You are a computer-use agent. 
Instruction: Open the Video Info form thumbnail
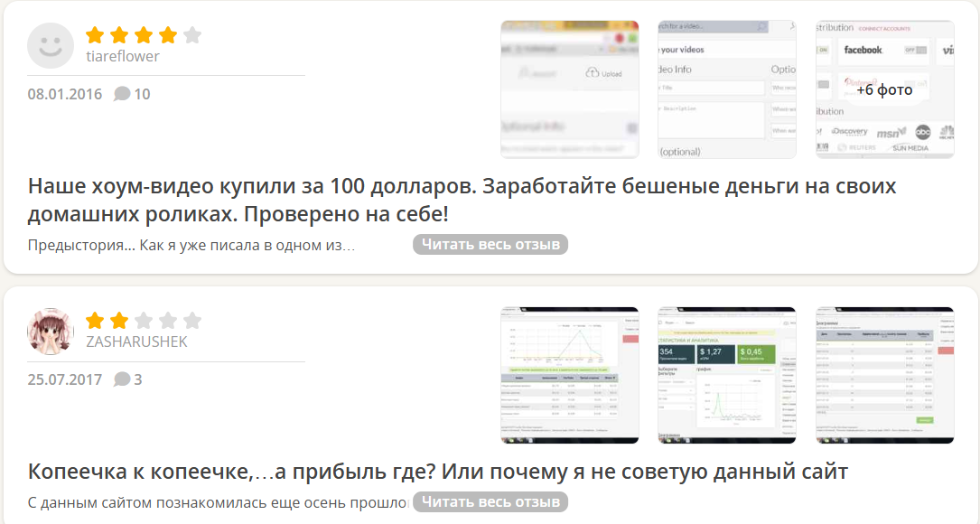coord(727,89)
